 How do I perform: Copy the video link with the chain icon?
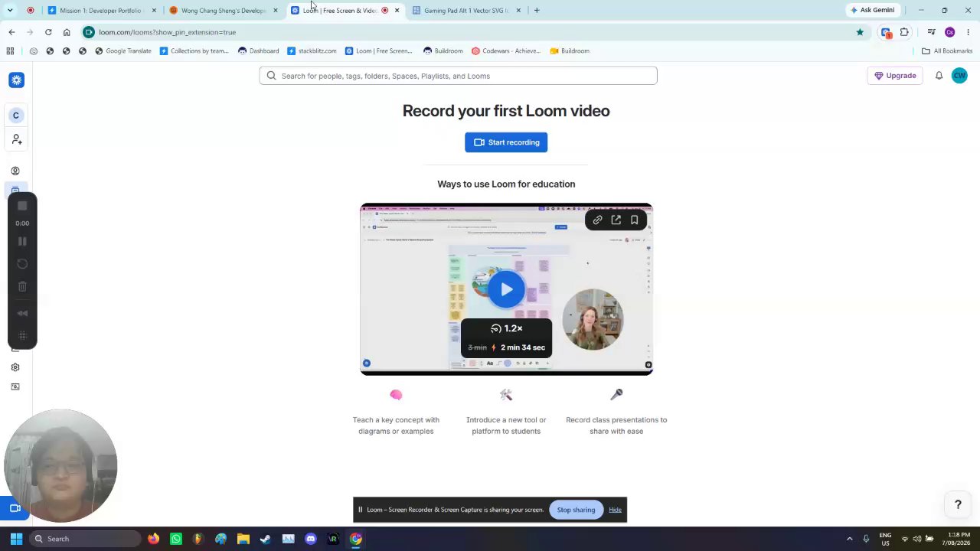tap(597, 220)
